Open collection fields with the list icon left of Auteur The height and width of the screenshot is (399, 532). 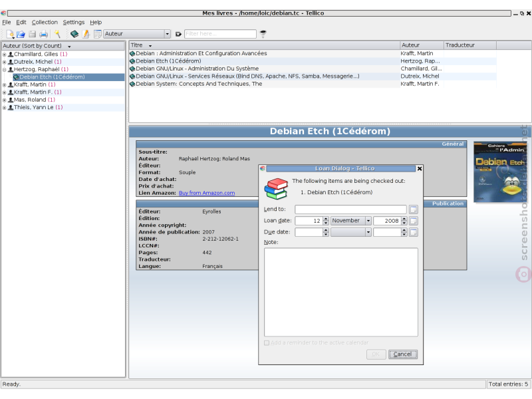(98, 34)
